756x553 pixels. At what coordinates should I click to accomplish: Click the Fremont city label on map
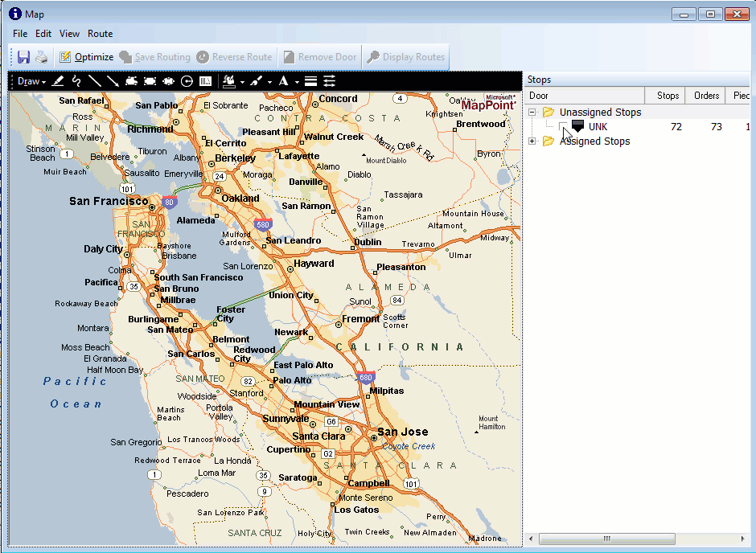360,319
